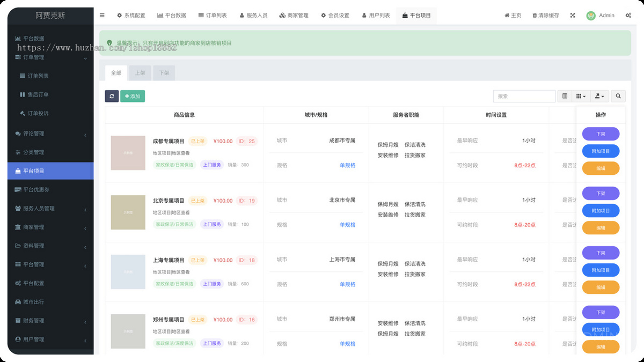Click the 搜索 input field
The width and height of the screenshot is (644, 362).
pos(524,96)
